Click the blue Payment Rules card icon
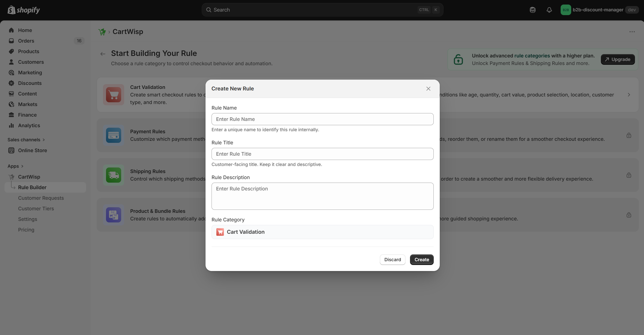The width and height of the screenshot is (644, 335). [114, 135]
